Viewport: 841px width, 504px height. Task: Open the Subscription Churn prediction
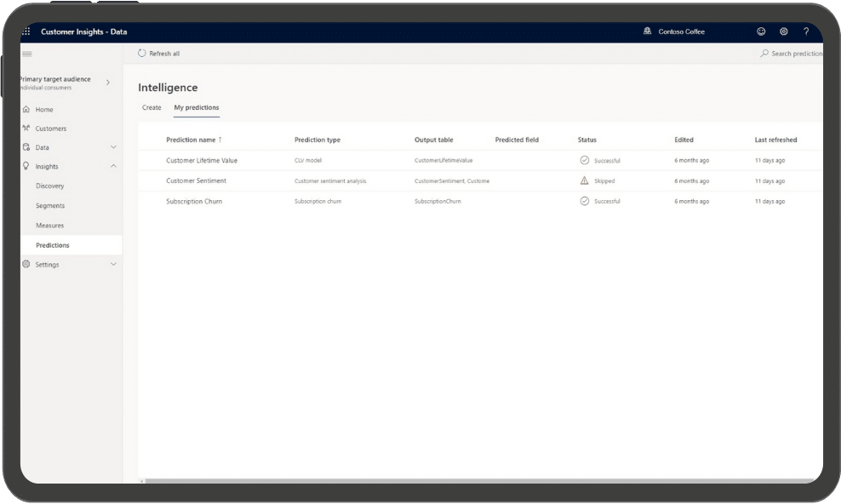pos(194,201)
